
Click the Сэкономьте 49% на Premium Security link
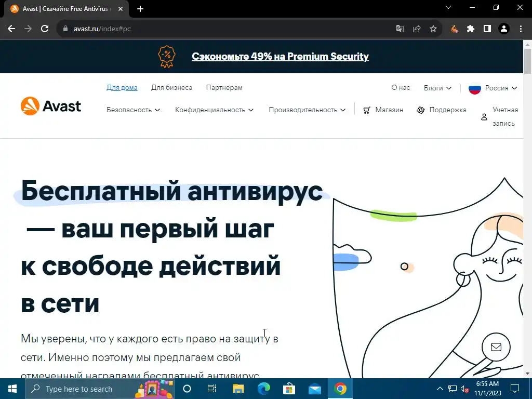pyautogui.click(x=280, y=56)
